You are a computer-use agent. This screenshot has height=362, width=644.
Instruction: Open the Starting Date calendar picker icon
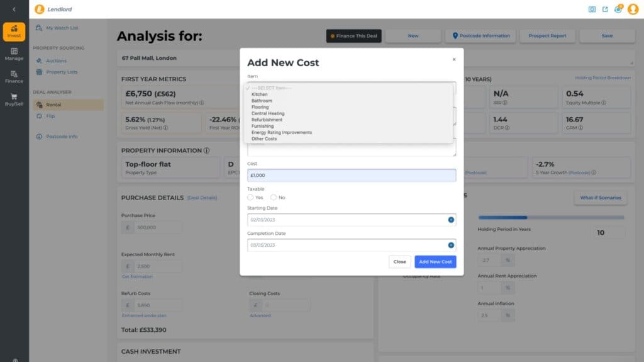[x=451, y=220]
